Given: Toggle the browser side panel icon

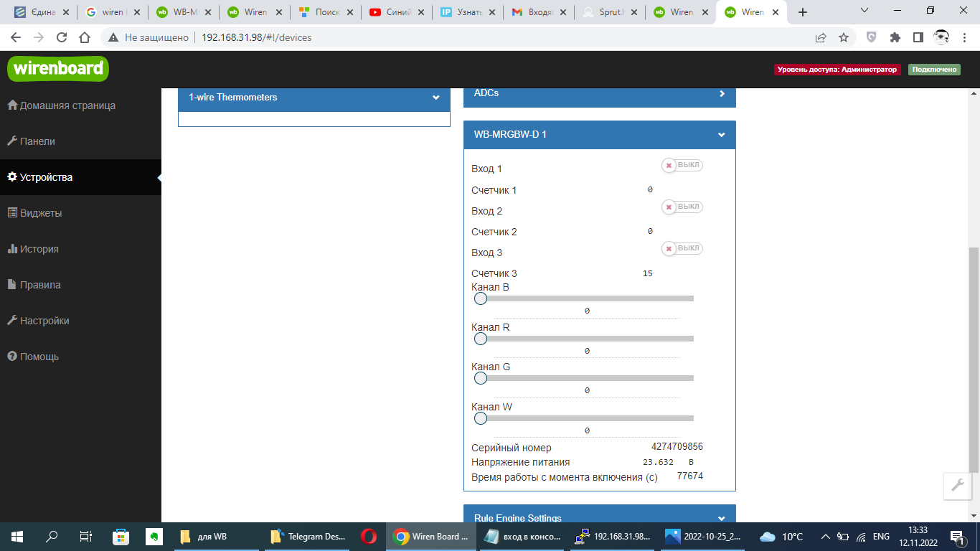Looking at the screenshot, I should (x=918, y=37).
